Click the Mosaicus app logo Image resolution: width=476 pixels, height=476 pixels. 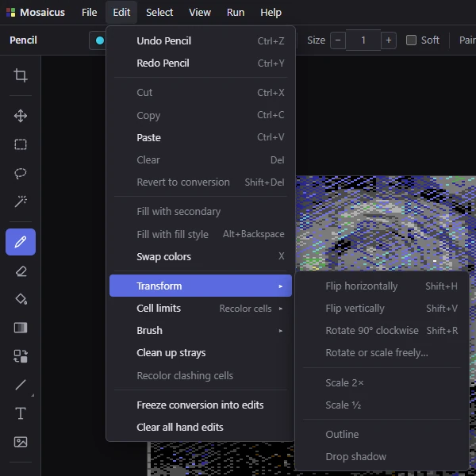[10, 13]
